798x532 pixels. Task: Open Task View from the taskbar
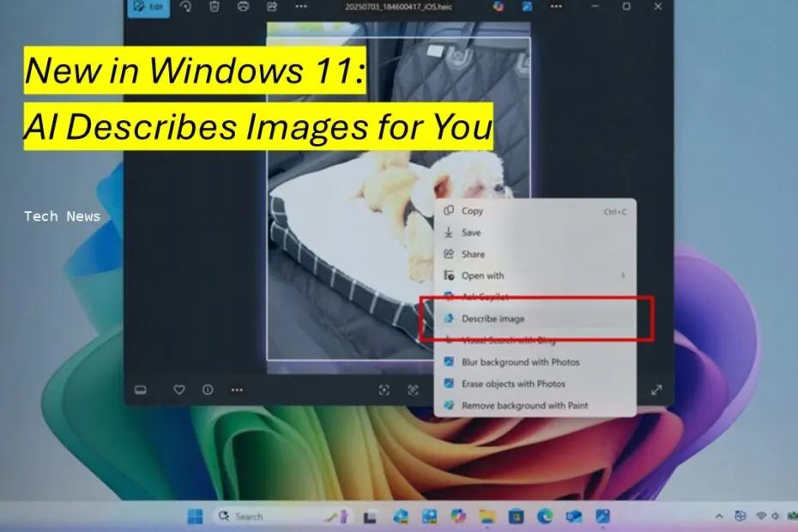tap(370, 517)
